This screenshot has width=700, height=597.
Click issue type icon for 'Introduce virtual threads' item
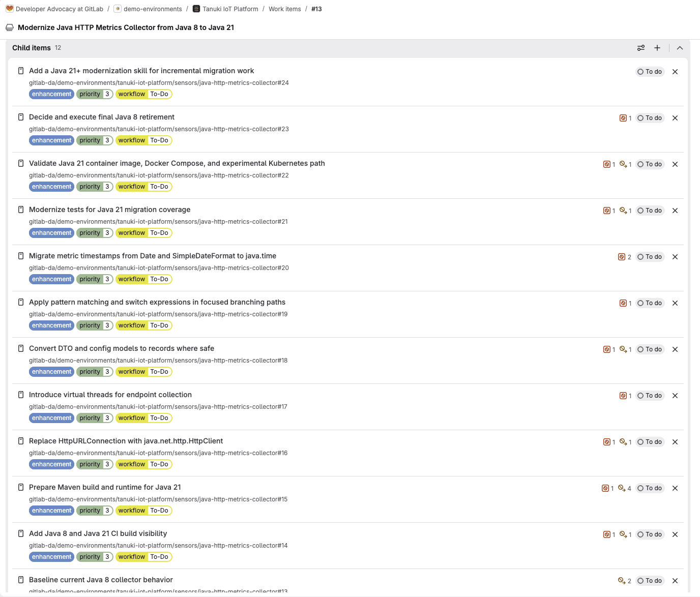(21, 395)
